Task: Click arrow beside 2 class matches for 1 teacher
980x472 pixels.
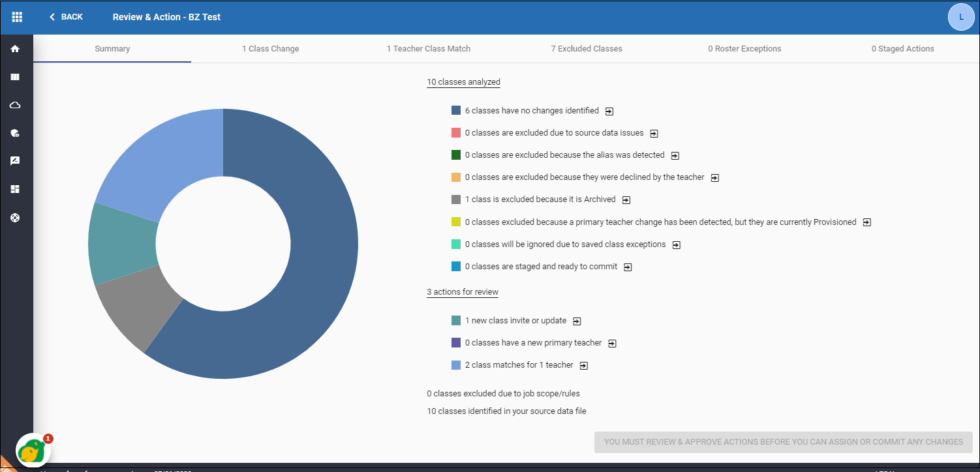Action: point(584,366)
